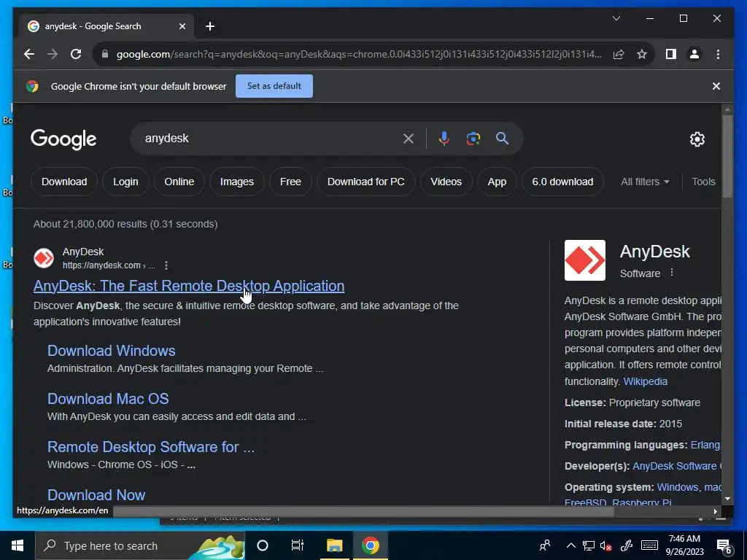The width and height of the screenshot is (747, 560).
Task: Open the muted volume tray icon
Action: [605, 546]
